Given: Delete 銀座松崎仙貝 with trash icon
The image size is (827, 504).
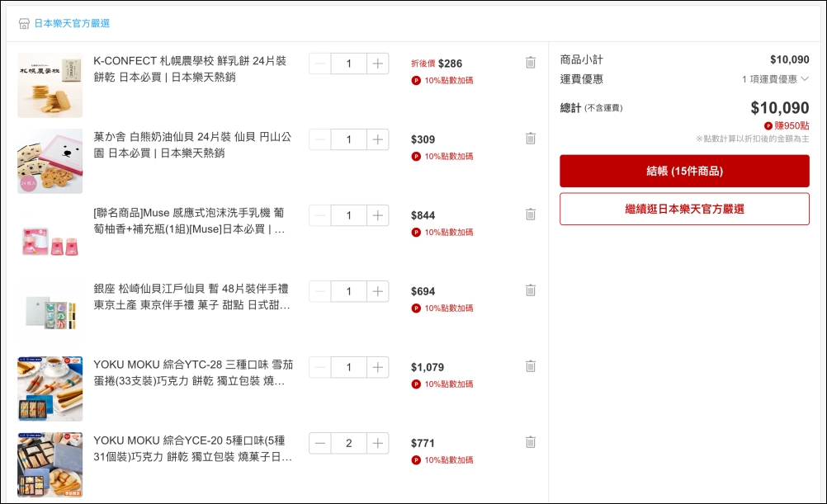Looking at the screenshot, I should pyautogui.click(x=531, y=290).
